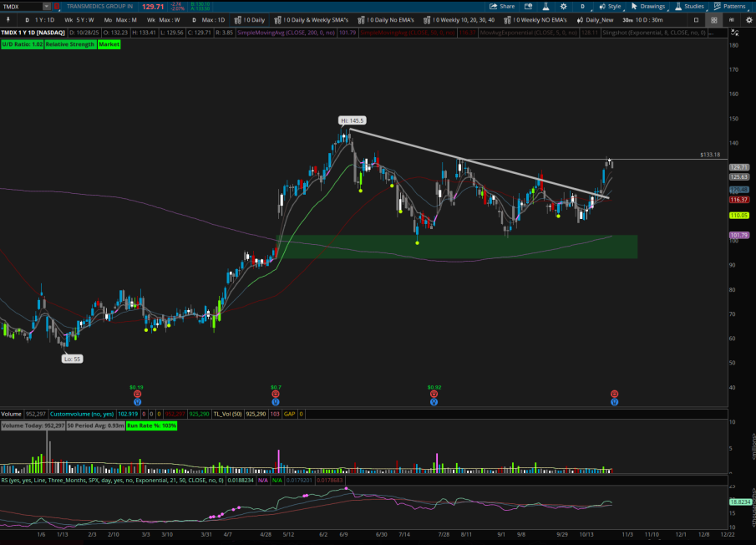Viewport: 756px width, 545px height.
Task: Click the $0.92 earnings phone icon
Action: click(434, 394)
